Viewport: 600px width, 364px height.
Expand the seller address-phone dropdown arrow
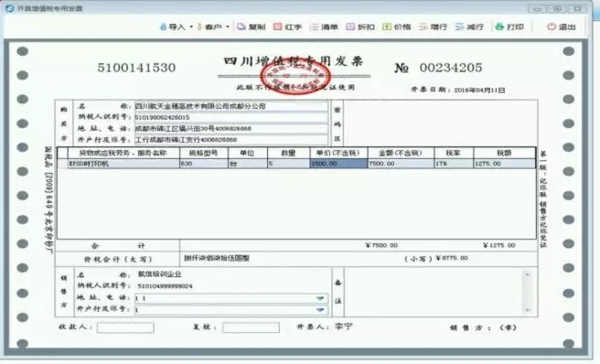(320, 298)
